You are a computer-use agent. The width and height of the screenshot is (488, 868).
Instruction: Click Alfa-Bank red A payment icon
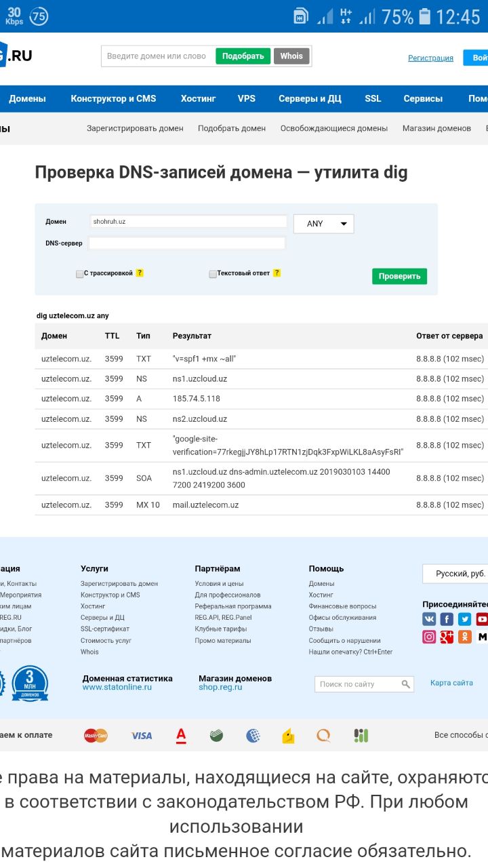tap(181, 735)
